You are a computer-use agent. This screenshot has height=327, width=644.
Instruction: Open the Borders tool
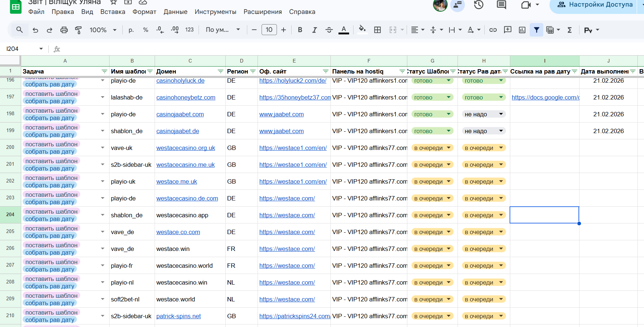click(377, 30)
